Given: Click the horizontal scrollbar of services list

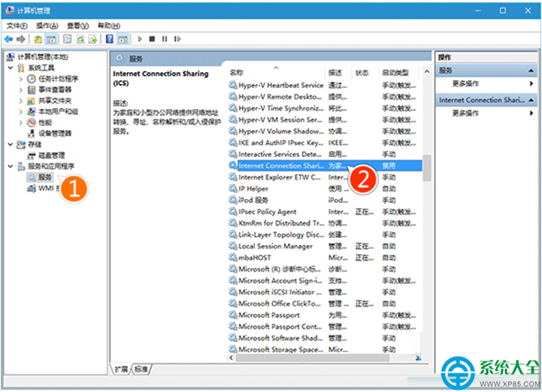Looking at the screenshot, I should point(313,357).
